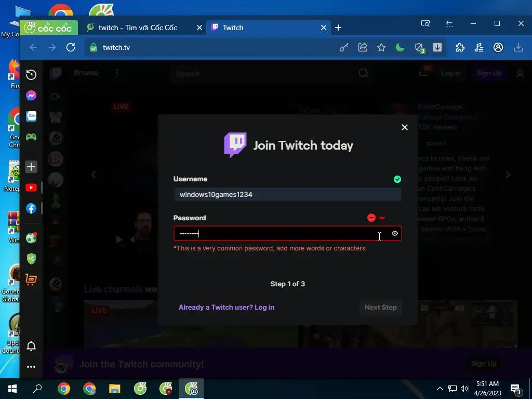
Task: Open sidebar notifications bell
Action: 31,345
